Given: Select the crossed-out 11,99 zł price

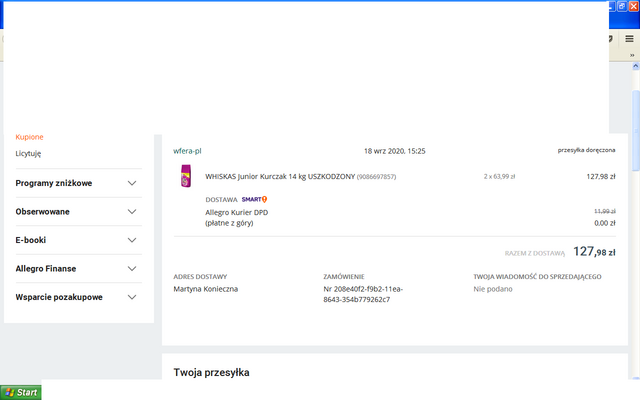Looking at the screenshot, I should point(605,211).
